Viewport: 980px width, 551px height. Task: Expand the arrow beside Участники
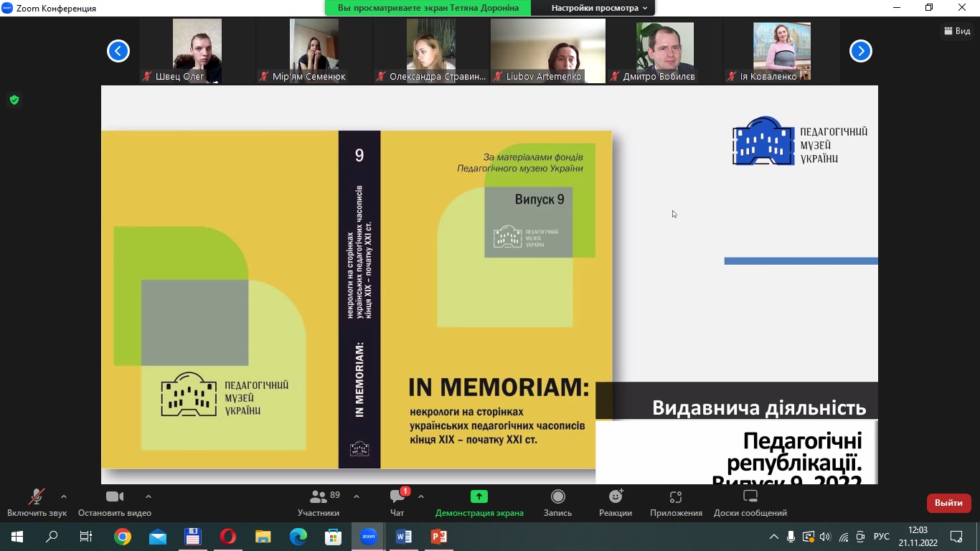(x=357, y=496)
